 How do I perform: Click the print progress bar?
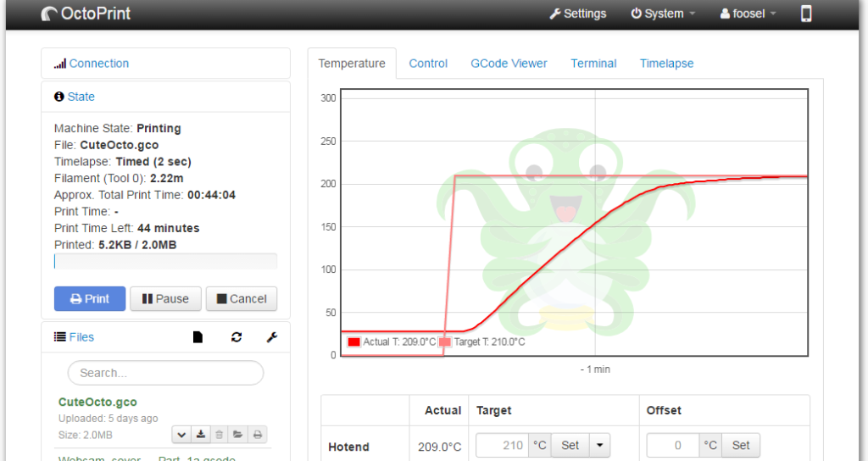pyautogui.click(x=165, y=261)
